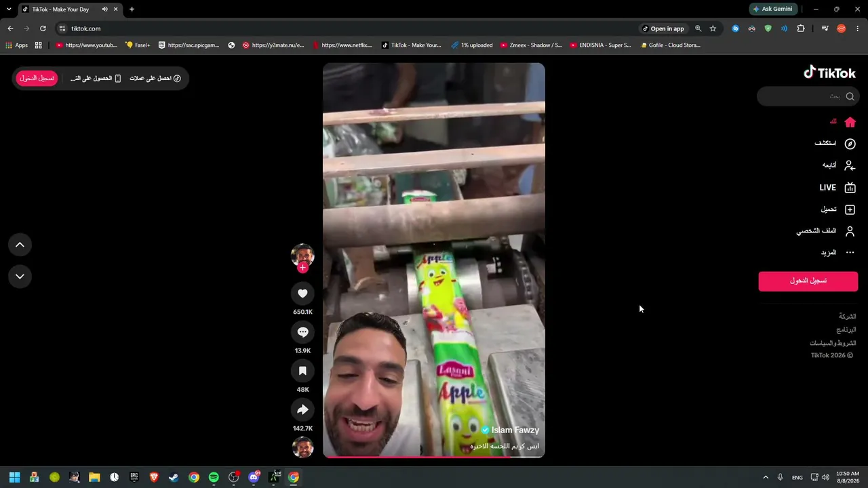Pause the video by clicking the player
Screen dimensions: 868x488
point(434,260)
